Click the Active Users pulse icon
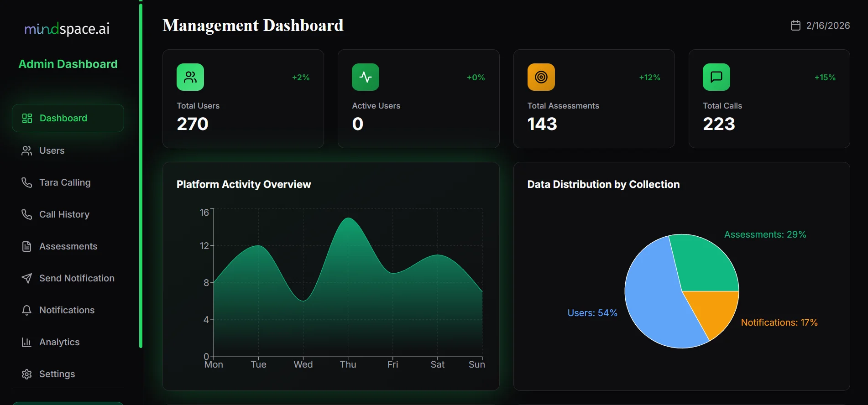Image resolution: width=868 pixels, height=405 pixels. pos(366,77)
